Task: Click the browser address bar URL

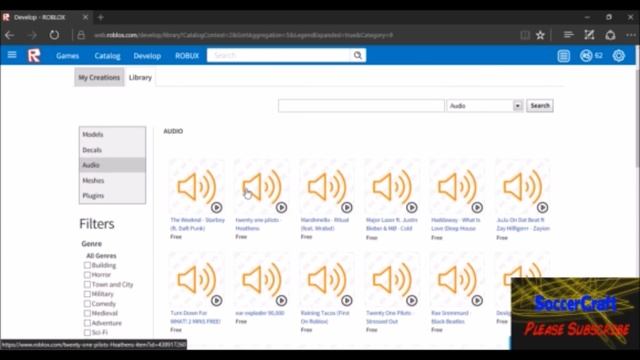Action: (x=243, y=35)
